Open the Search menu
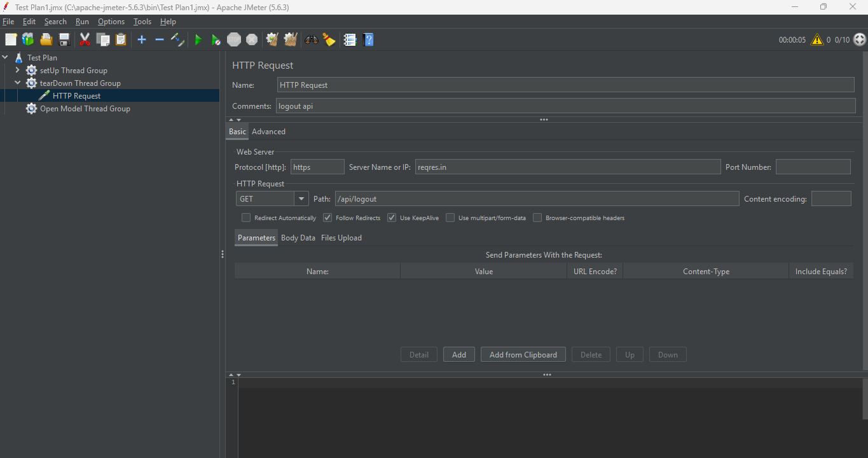The image size is (868, 458). click(55, 22)
